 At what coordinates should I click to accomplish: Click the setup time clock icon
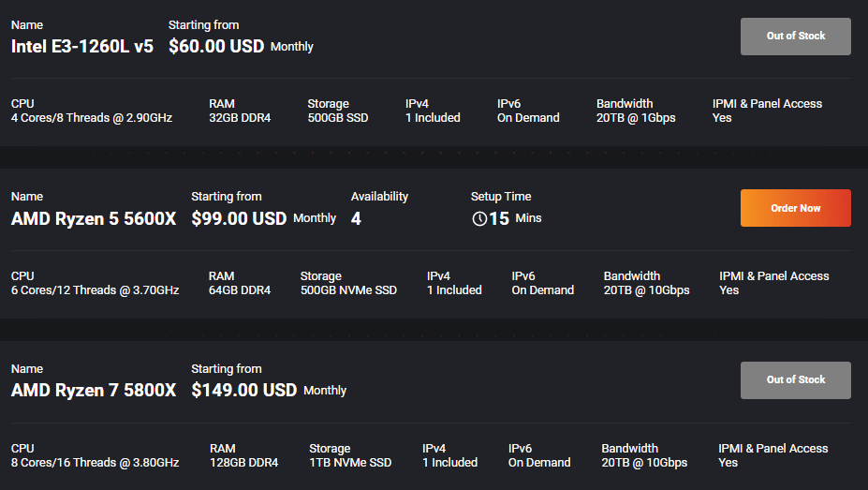point(479,218)
